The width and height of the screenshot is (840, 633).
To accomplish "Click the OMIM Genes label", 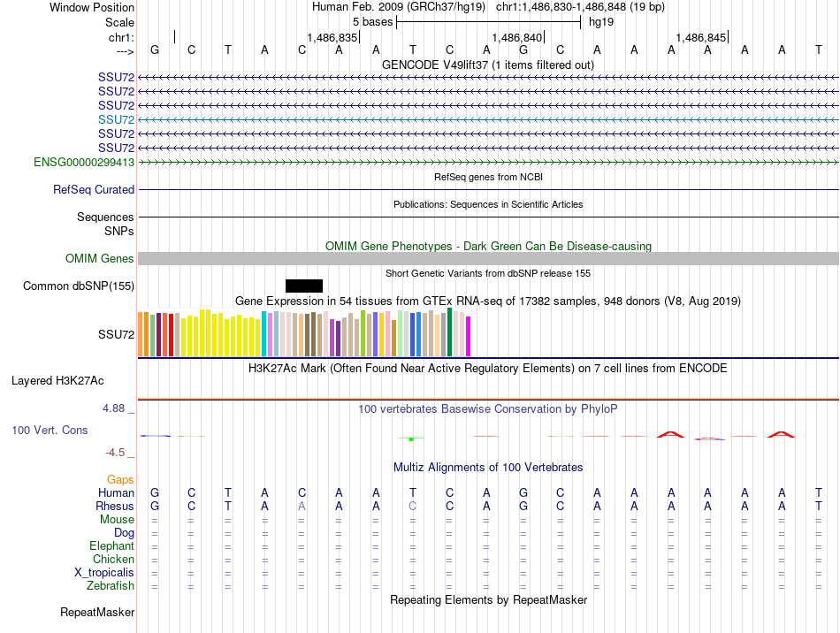I will click(x=100, y=259).
